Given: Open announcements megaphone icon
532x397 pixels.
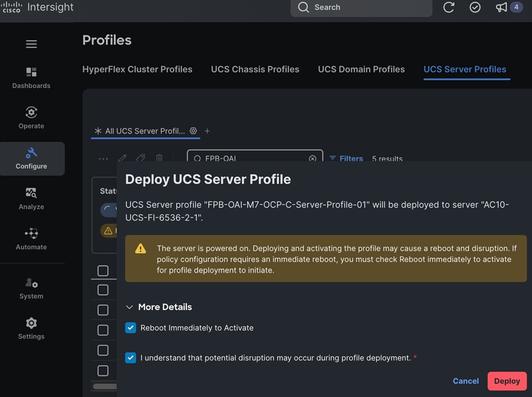Looking at the screenshot, I should pyautogui.click(x=501, y=7).
